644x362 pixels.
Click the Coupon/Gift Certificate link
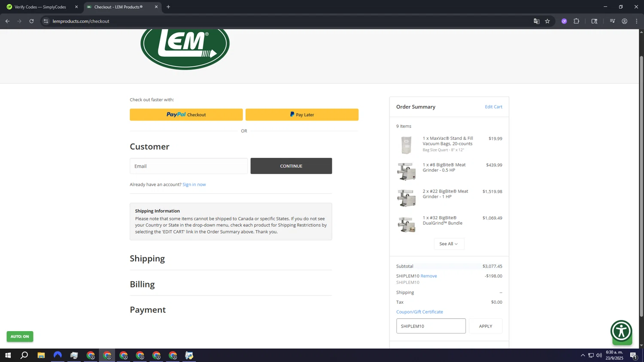(419, 312)
